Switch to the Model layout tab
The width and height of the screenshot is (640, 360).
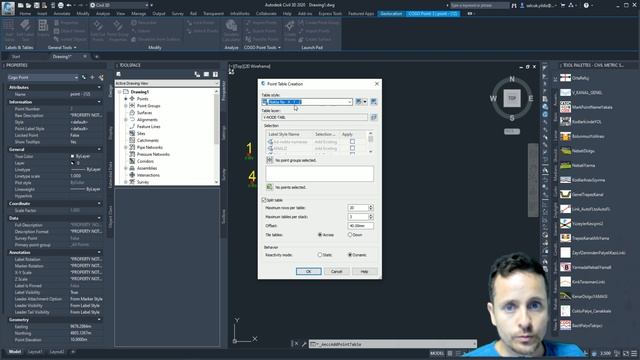tap(15, 351)
